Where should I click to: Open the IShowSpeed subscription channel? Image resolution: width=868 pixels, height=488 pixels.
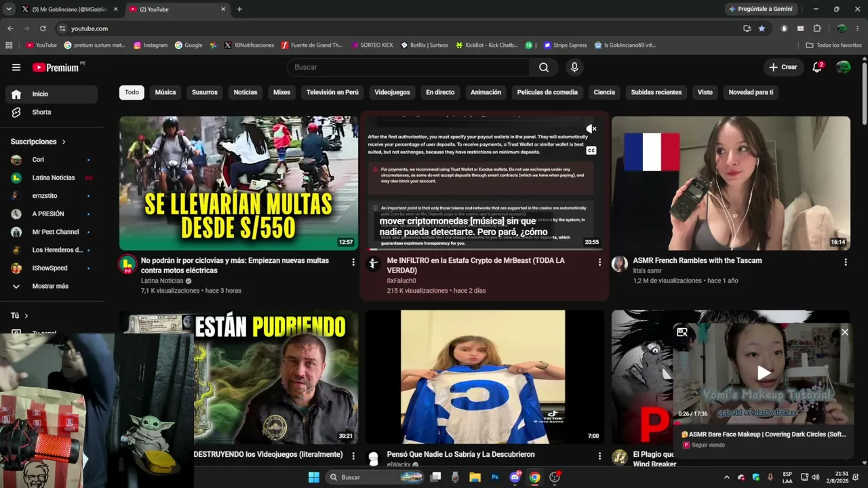(x=52, y=268)
